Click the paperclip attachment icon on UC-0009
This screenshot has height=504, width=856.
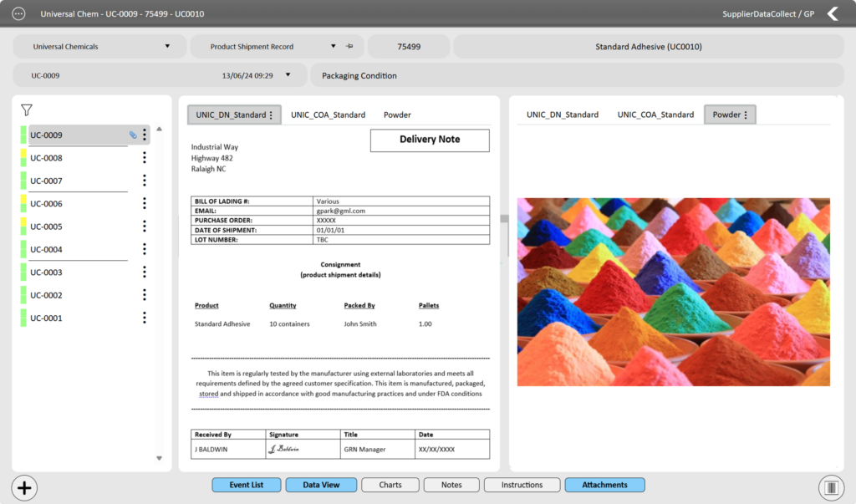pos(133,135)
